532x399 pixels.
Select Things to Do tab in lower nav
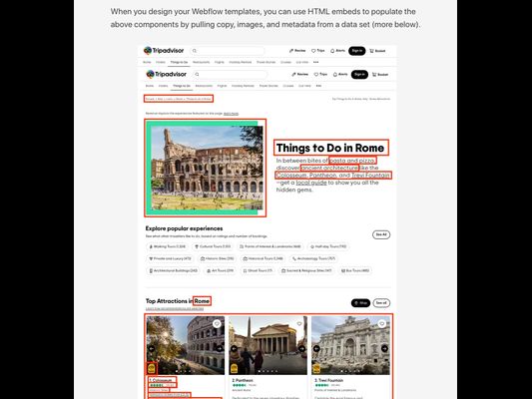182,86
